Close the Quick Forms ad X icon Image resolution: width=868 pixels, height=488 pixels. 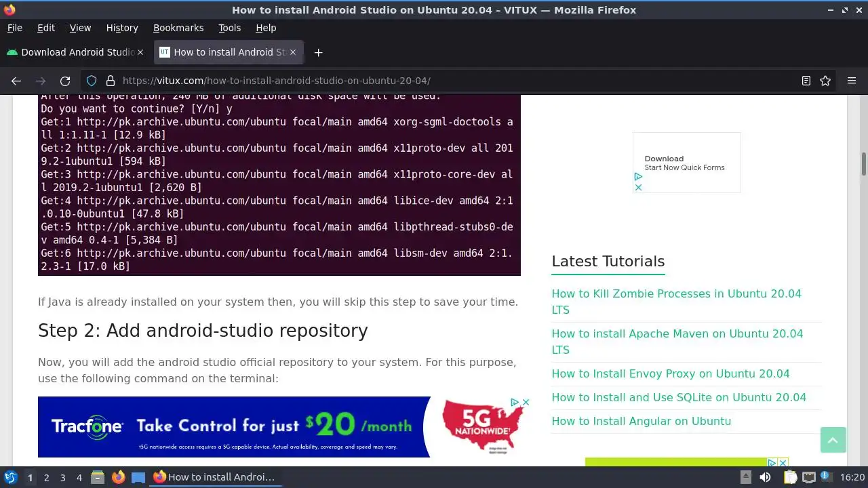(638, 188)
